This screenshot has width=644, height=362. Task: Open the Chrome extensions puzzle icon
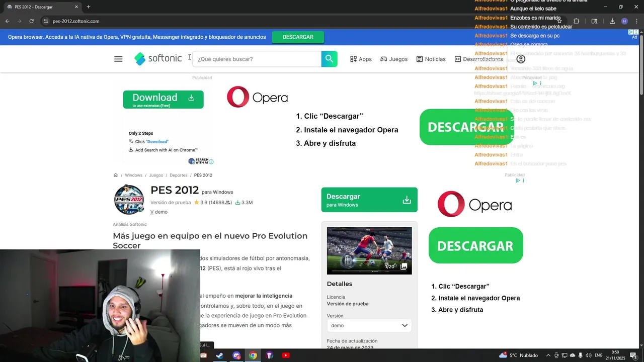tap(576, 21)
